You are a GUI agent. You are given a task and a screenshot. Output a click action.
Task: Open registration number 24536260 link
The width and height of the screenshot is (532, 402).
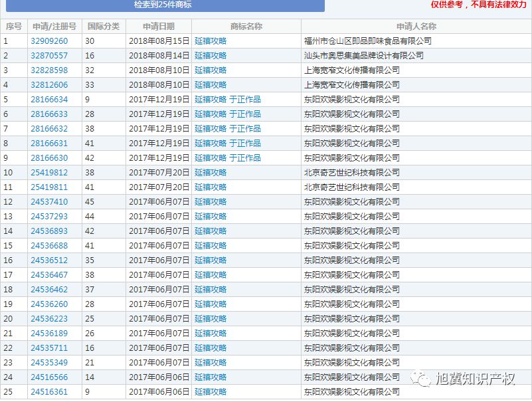49,304
